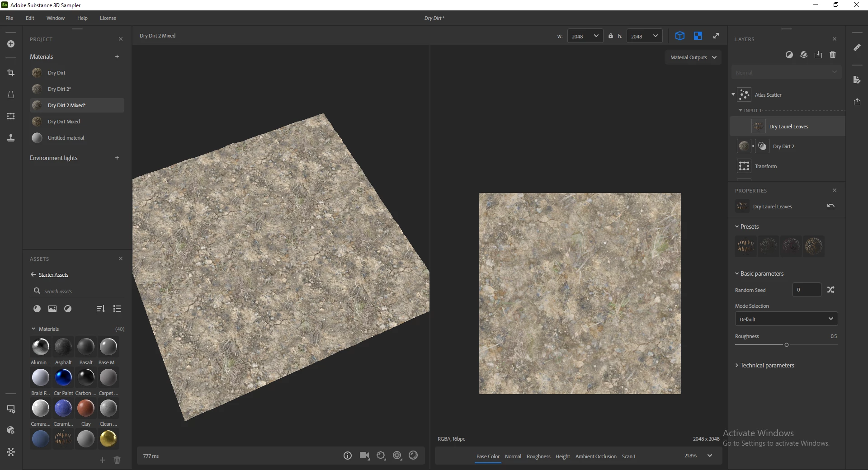
Task: Switch to the Roughness channel tab
Action: coord(538,456)
